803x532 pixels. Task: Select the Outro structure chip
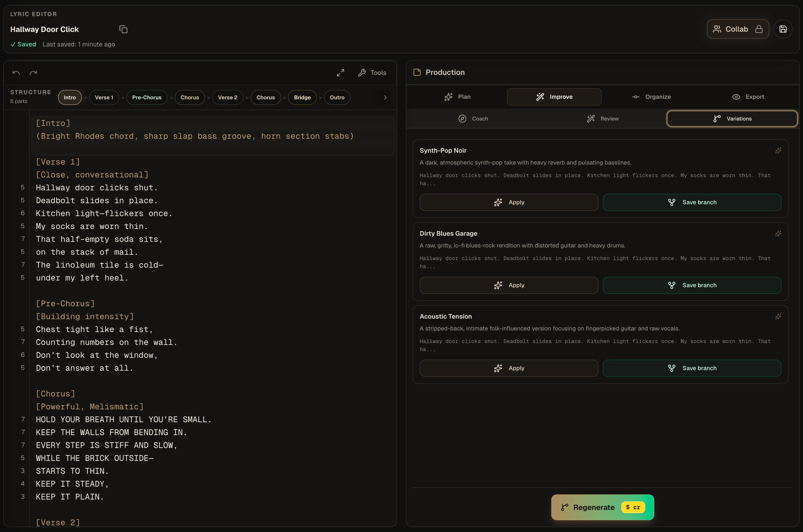pyautogui.click(x=337, y=97)
